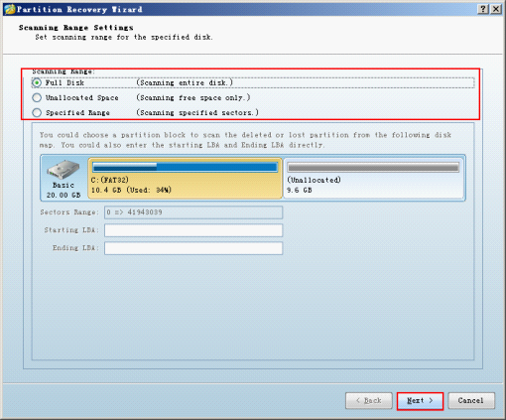This screenshot has height=420, width=506.
Task: Click the Partition Recovery Wizard title icon
Action: (x=10, y=9)
